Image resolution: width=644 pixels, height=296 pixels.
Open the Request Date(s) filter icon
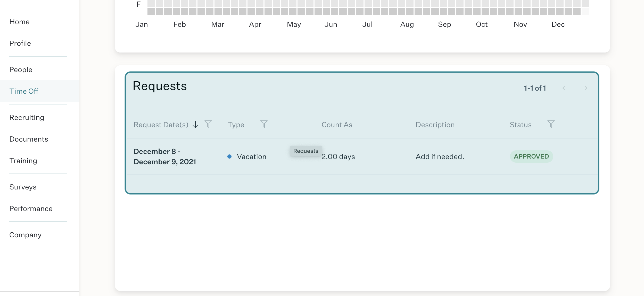[208, 124]
